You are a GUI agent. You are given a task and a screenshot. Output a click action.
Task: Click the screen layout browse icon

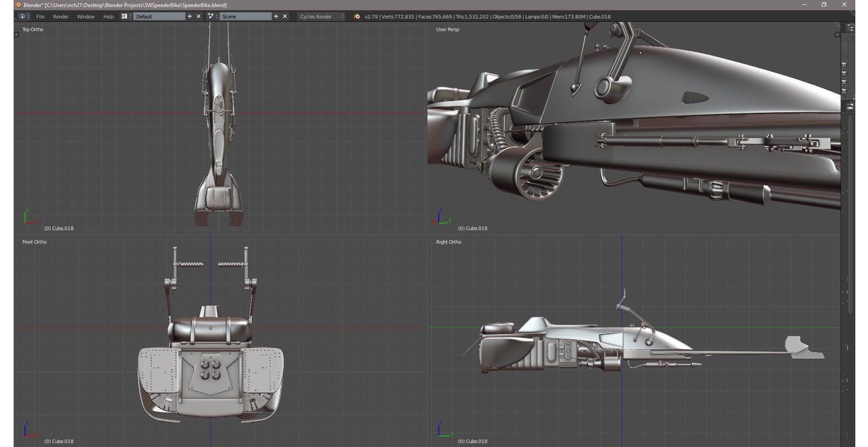point(126,16)
